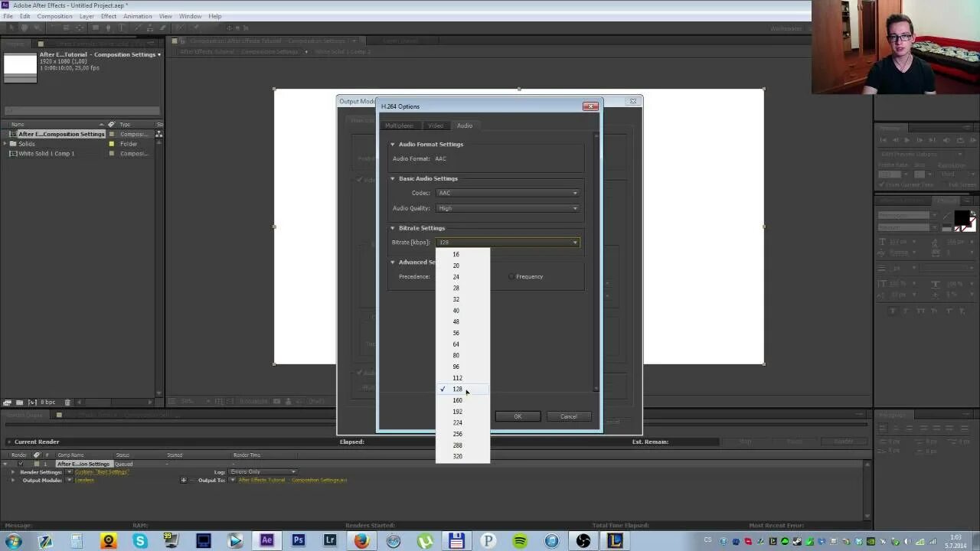Open the File menu
Image resolution: width=980 pixels, height=551 pixels.
point(8,16)
